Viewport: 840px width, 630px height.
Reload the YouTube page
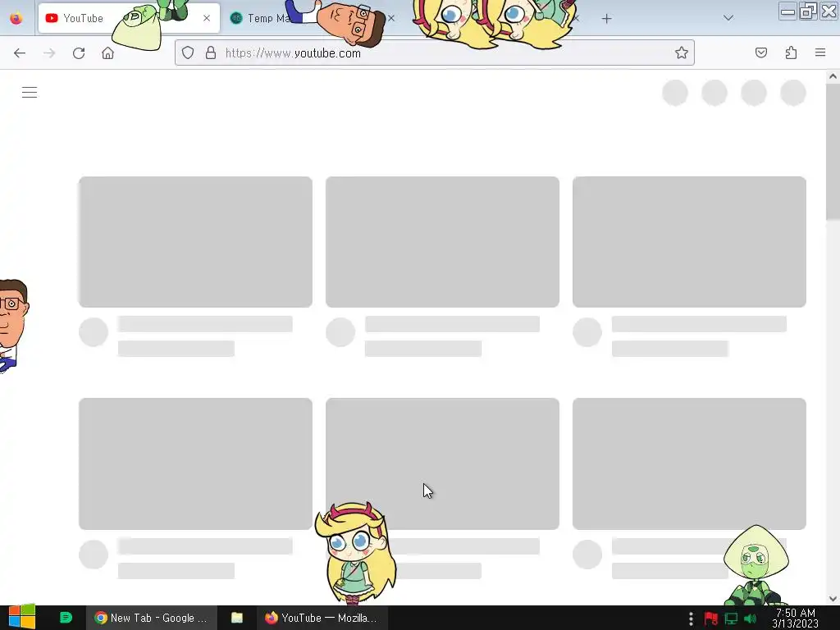pyautogui.click(x=79, y=53)
